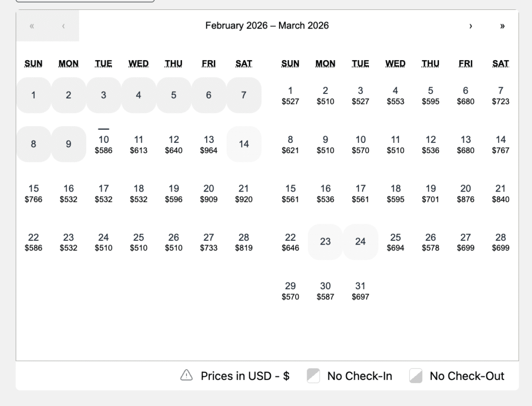Select March 20 priced at $876
The width and height of the screenshot is (532, 406).
[x=465, y=193]
